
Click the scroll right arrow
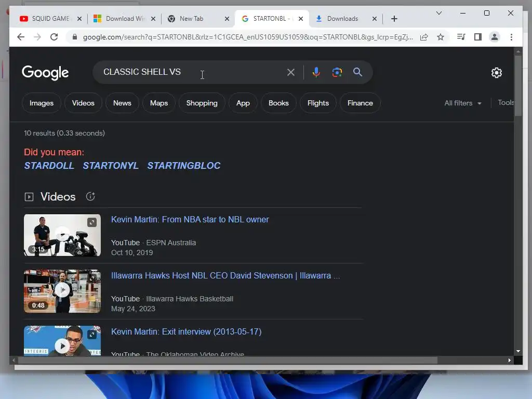click(x=509, y=361)
